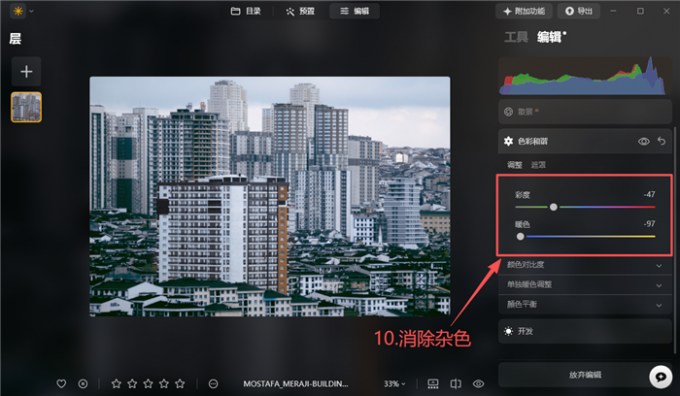
Task: Switch to the 工具 tools panel tab
Action: point(516,37)
